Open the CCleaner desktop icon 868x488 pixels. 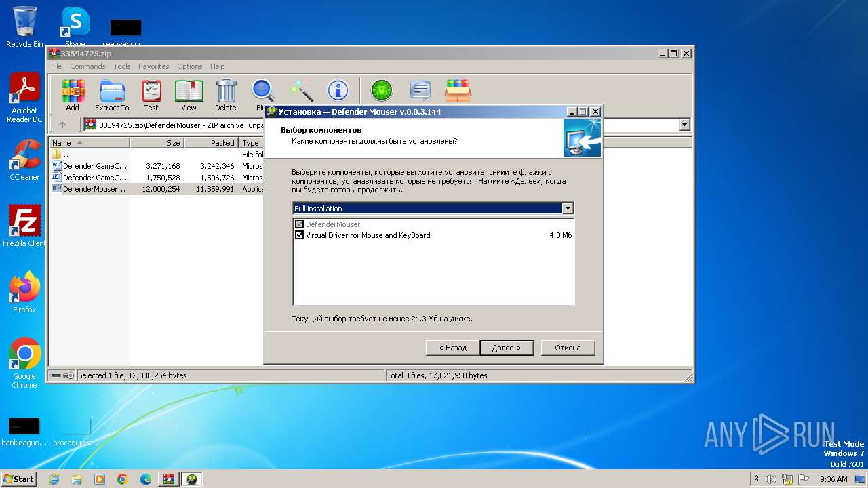click(x=24, y=160)
